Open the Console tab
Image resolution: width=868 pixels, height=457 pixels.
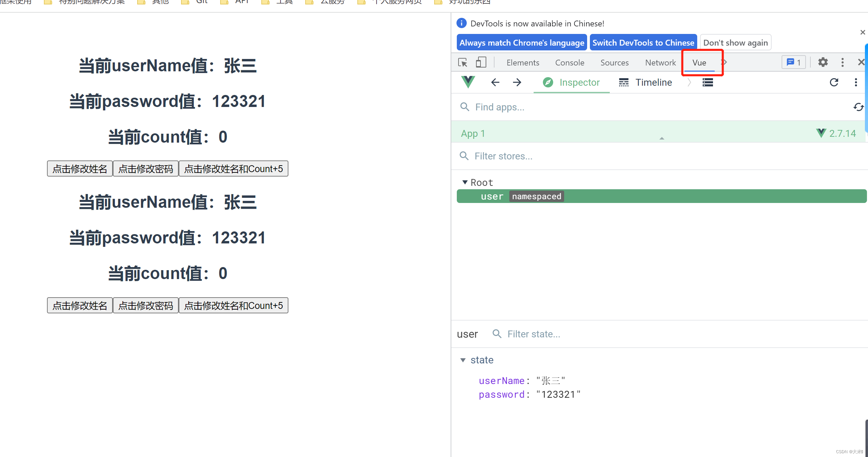click(x=570, y=63)
